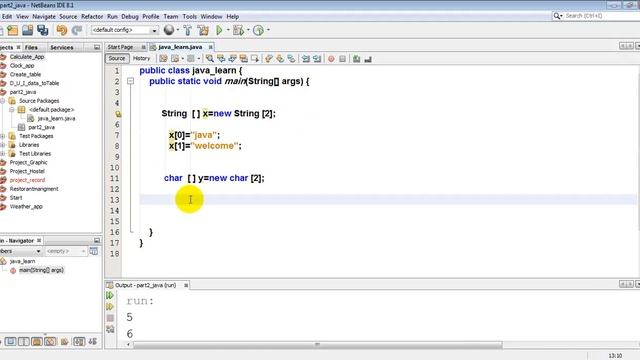Click the Save All disks icon
Screen dimensions: 640x360
42,30
